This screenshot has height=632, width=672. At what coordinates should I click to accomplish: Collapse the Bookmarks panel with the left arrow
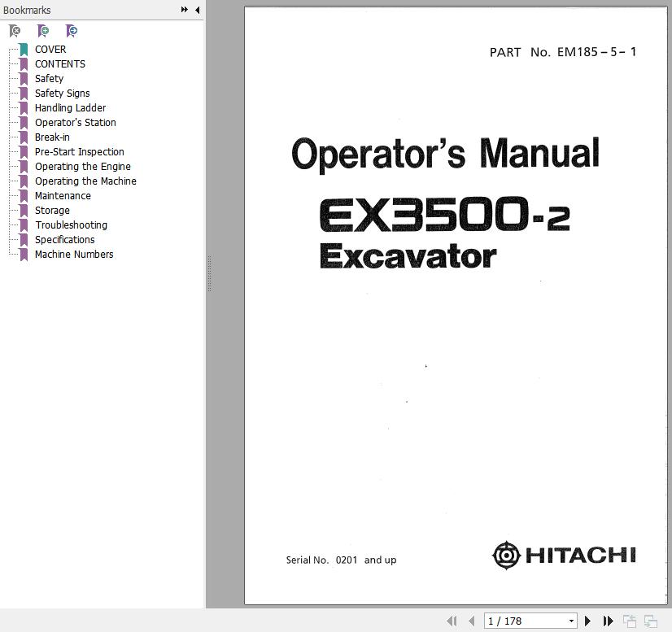click(197, 10)
